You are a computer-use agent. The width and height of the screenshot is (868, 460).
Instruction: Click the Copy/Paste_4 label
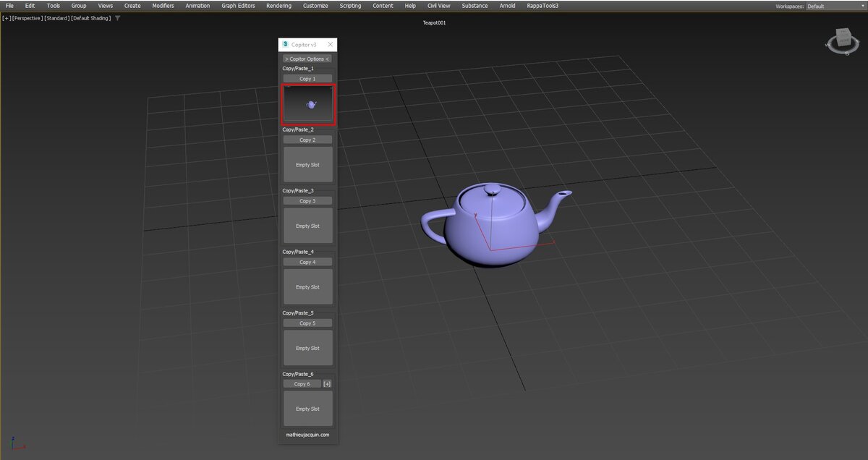[x=298, y=252]
